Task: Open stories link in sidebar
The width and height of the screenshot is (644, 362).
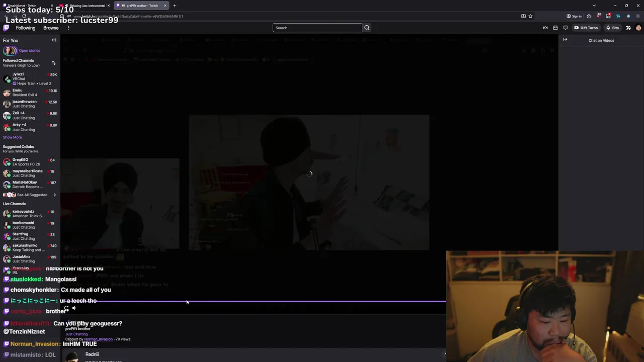Action: click(29, 50)
